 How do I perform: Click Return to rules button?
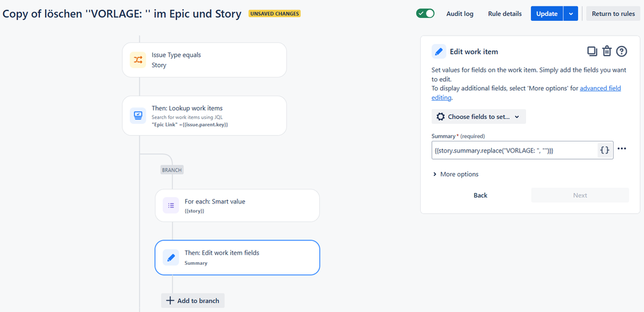tap(613, 14)
